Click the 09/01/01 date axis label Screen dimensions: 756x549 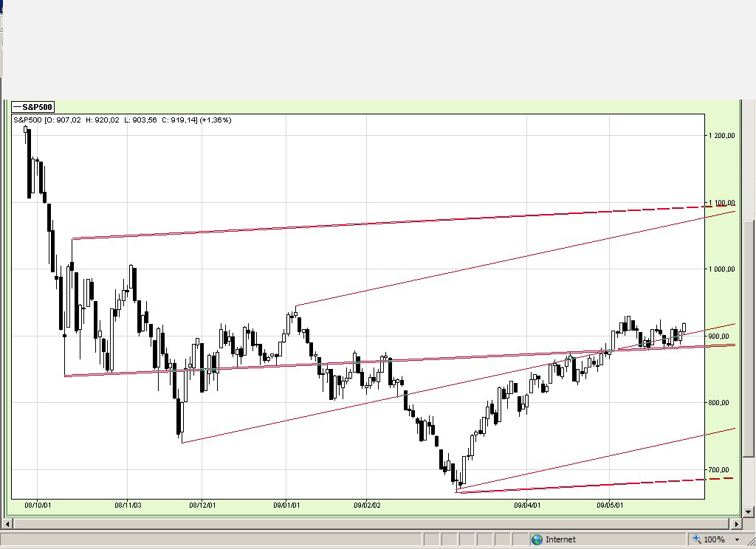pyautogui.click(x=286, y=505)
